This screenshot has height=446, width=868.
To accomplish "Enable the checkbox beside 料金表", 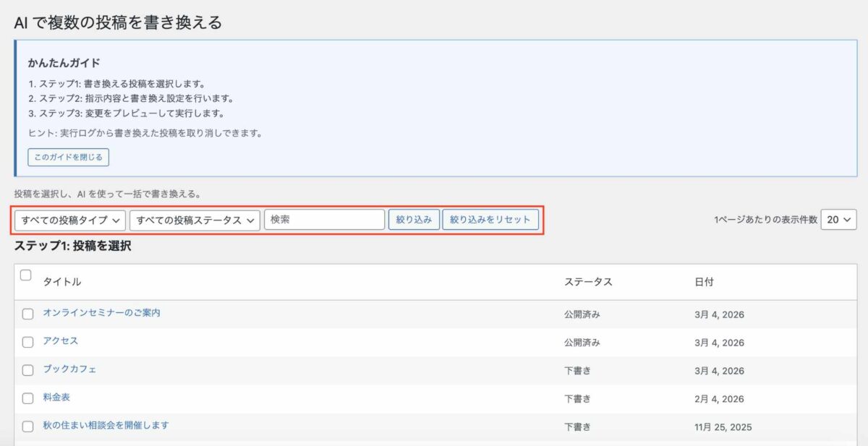I will tap(27, 398).
